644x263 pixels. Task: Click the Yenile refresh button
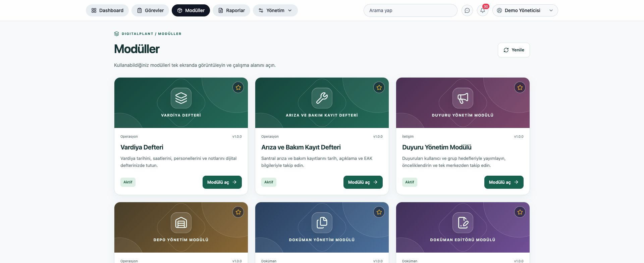point(514,50)
